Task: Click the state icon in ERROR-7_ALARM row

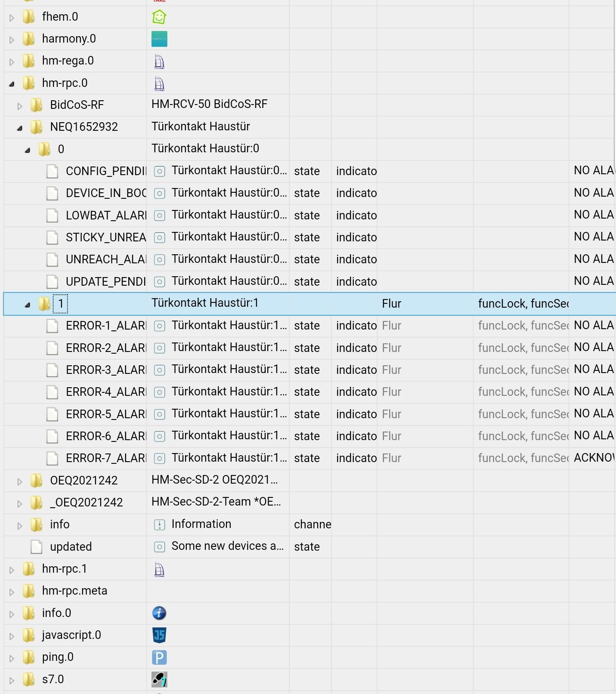Action: [159, 458]
